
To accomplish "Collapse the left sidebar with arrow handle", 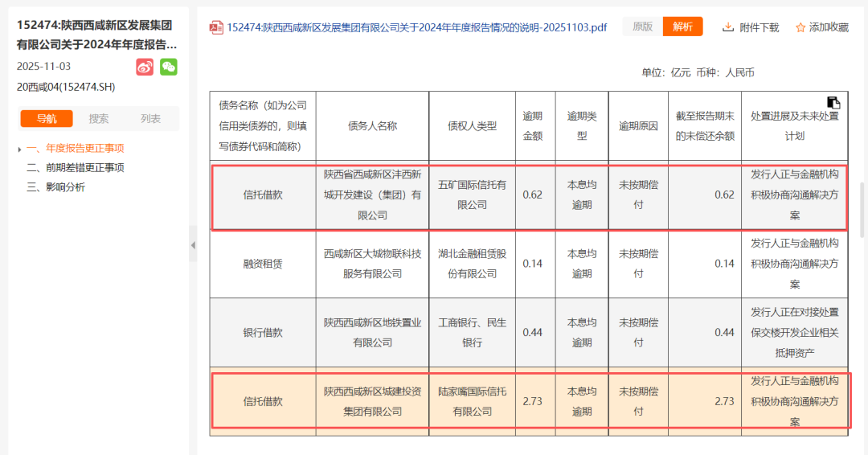I will (193, 244).
